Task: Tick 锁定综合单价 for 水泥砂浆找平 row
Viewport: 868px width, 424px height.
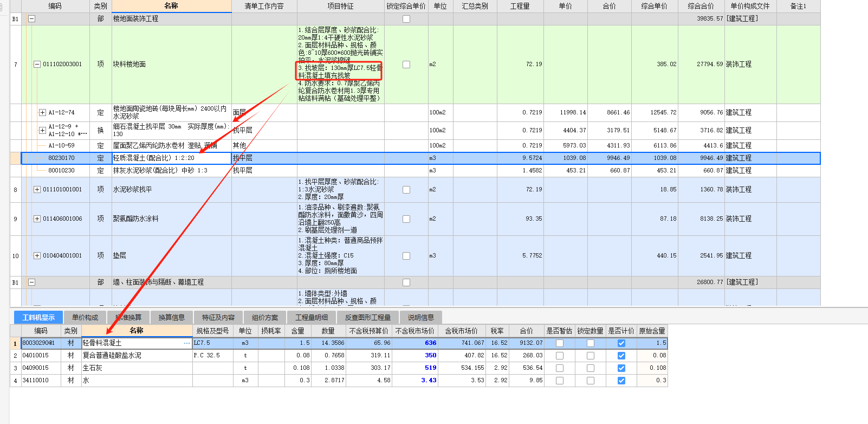Action: point(406,190)
